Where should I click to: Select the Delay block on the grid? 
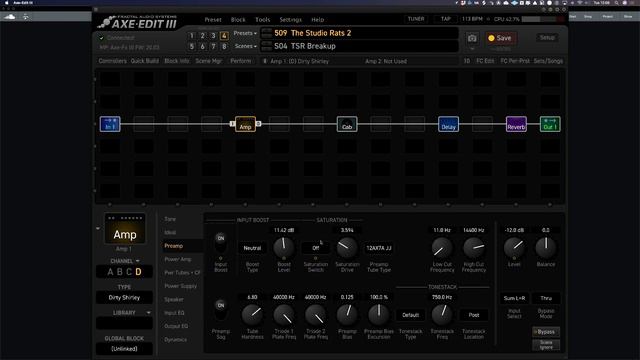(x=448, y=124)
